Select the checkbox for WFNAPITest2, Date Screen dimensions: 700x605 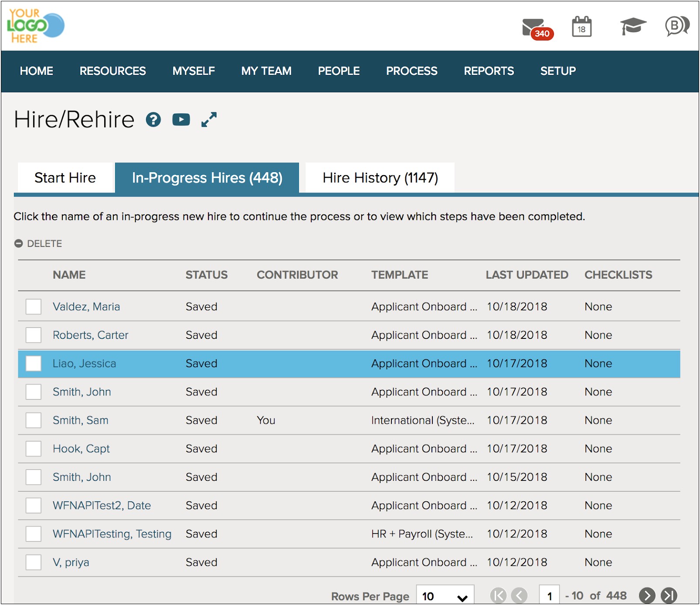click(x=34, y=505)
